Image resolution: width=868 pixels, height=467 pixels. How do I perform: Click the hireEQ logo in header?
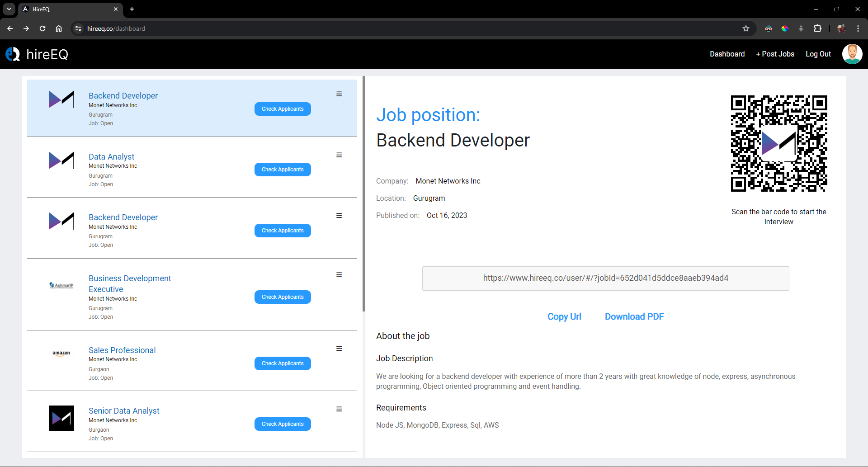pyautogui.click(x=37, y=54)
